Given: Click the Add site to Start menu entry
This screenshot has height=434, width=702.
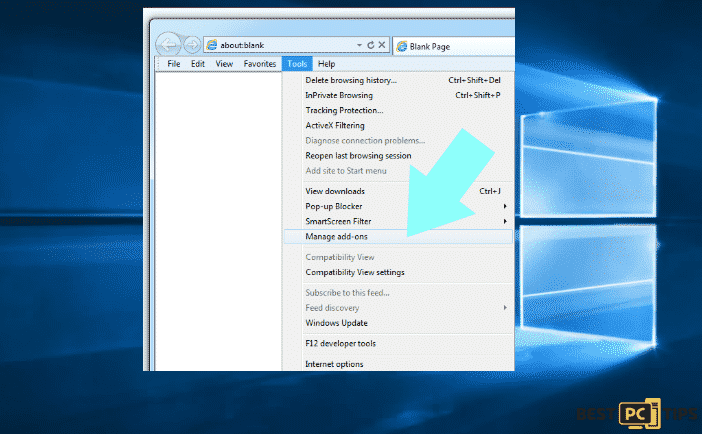Looking at the screenshot, I should pyautogui.click(x=398, y=171).
